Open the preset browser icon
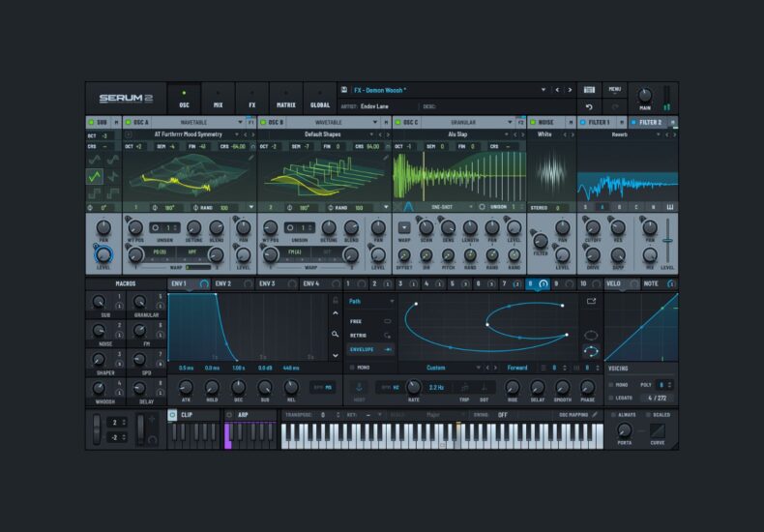Screen dimensions: 764x532 [x=590, y=90]
